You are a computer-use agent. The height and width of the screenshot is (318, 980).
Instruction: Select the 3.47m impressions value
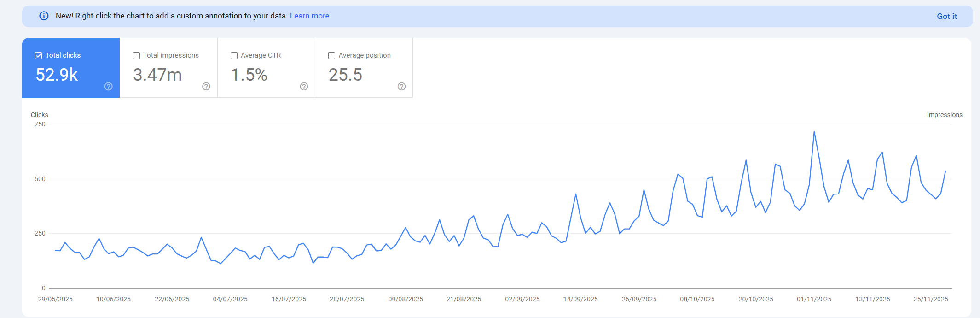pos(157,75)
